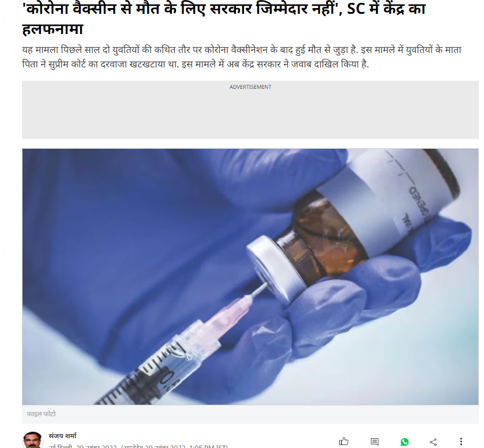484x448 pixels.
Task: Click author Sanjay Sharma's profile photo
Action: pyautogui.click(x=32, y=440)
